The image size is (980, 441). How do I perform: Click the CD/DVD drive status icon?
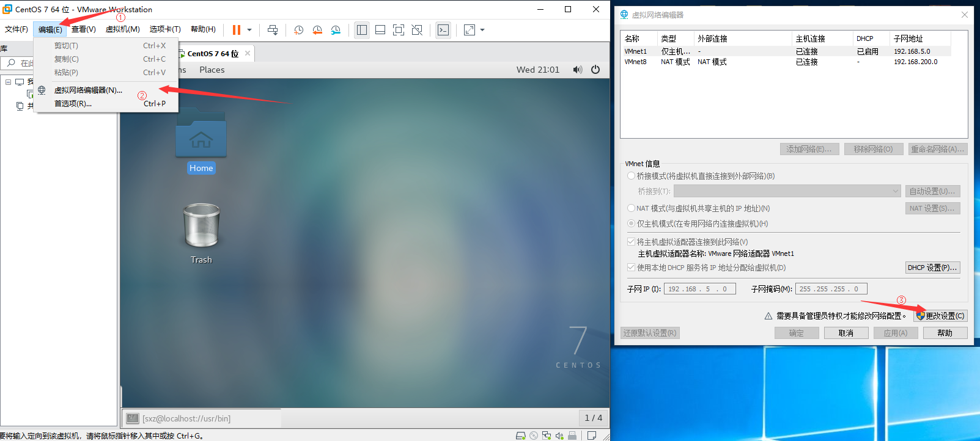[x=534, y=436]
